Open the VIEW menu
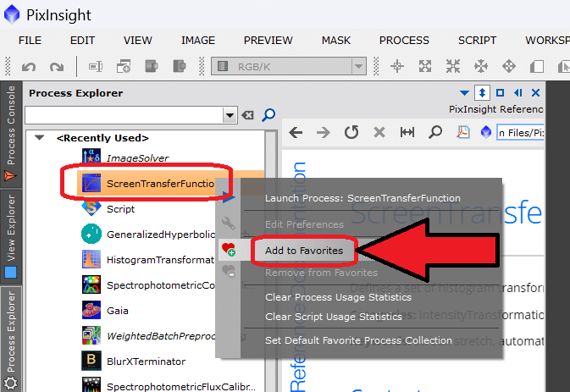570x392 pixels. click(x=138, y=41)
